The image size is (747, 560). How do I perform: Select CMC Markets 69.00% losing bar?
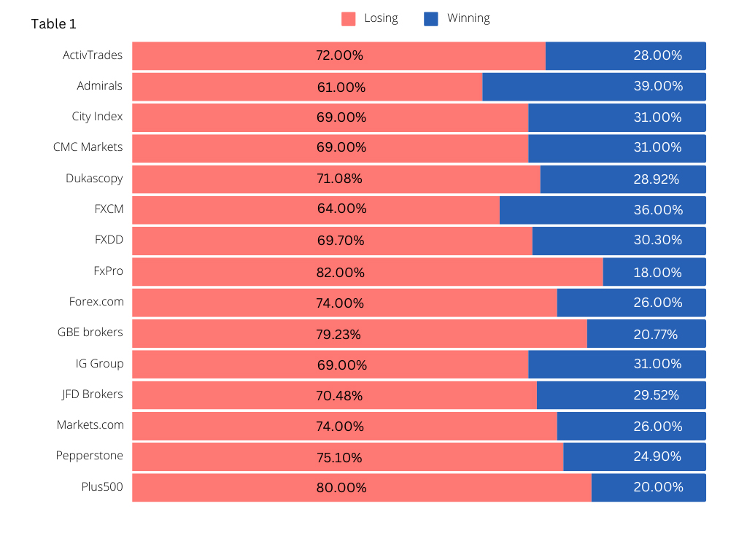pos(330,148)
